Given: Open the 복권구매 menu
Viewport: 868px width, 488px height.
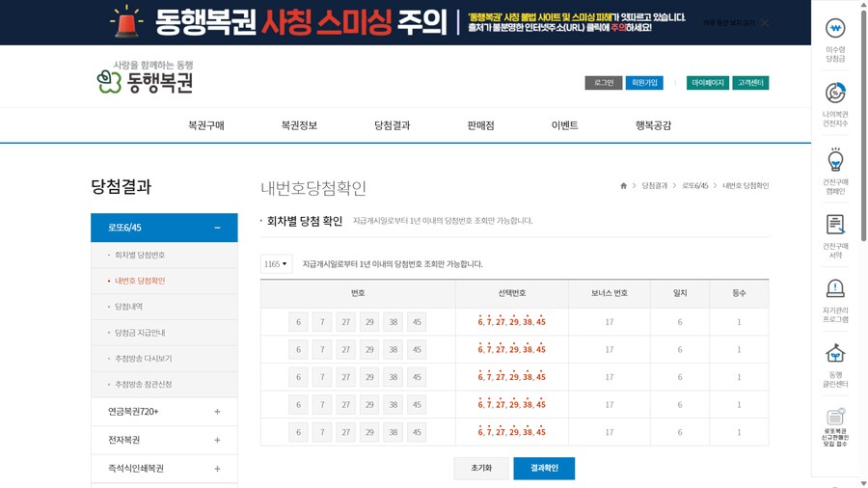Looking at the screenshot, I should (x=206, y=125).
